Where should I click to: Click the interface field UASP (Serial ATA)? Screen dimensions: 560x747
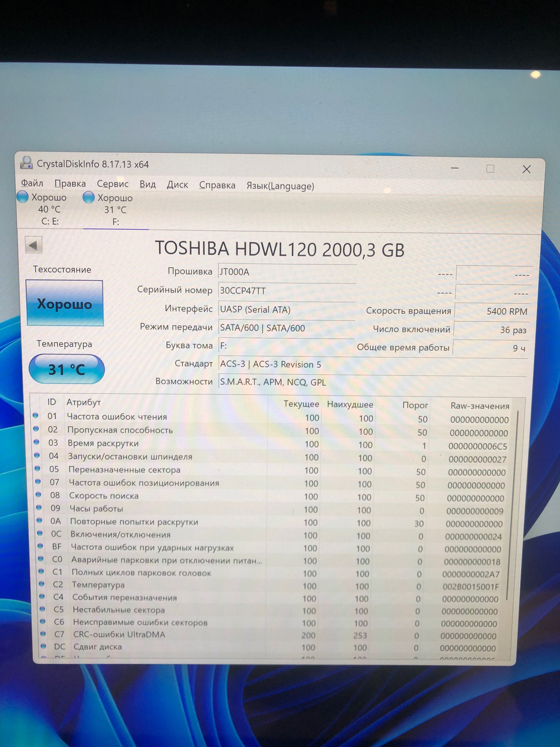coord(287,310)
